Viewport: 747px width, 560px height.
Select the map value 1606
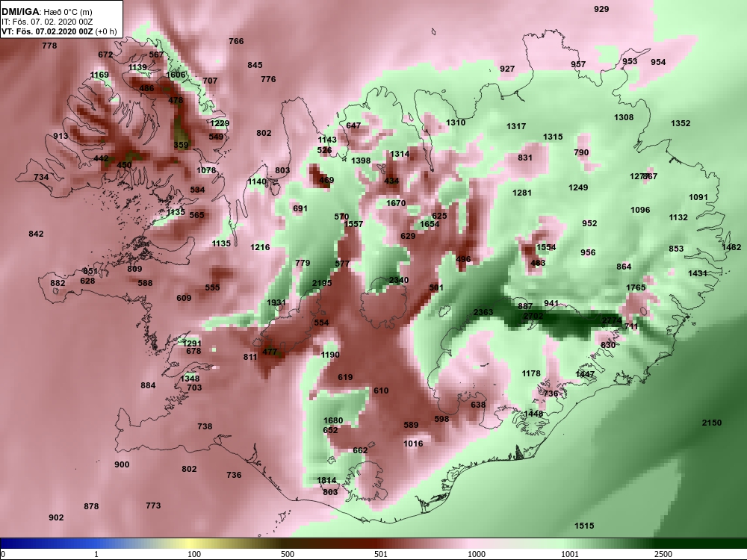(176, 75)
